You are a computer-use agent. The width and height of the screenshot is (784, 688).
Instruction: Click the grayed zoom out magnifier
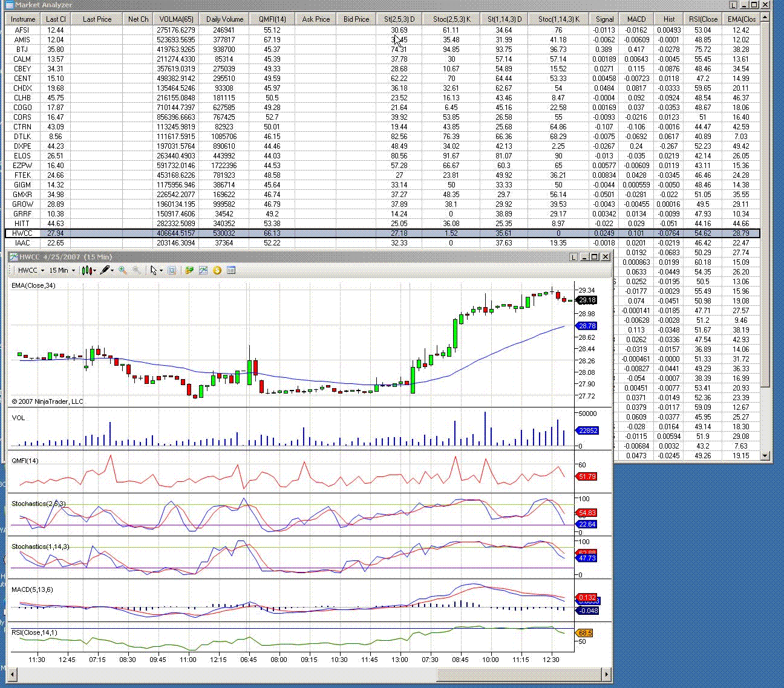(x=137, y=270)
